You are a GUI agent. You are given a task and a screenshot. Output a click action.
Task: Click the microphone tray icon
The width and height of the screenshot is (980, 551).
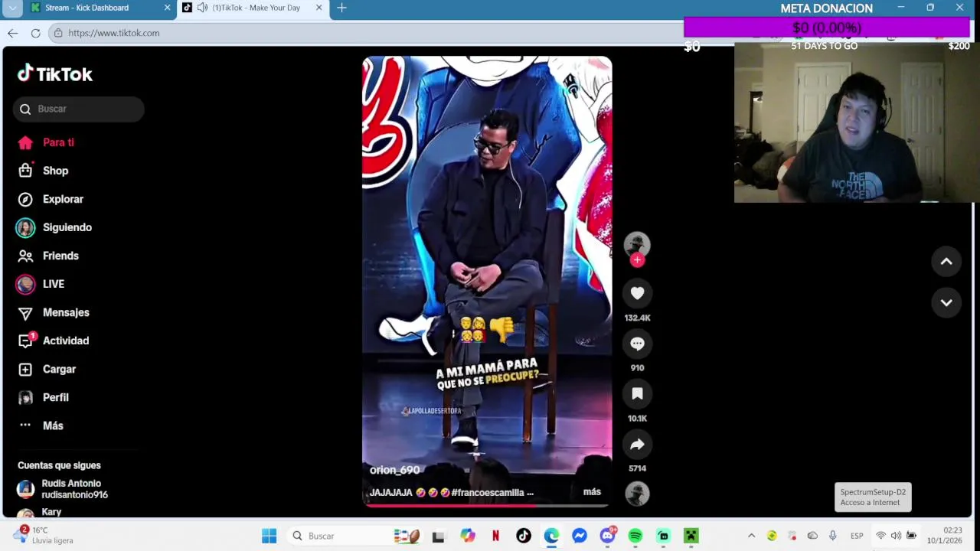(833, 536)
